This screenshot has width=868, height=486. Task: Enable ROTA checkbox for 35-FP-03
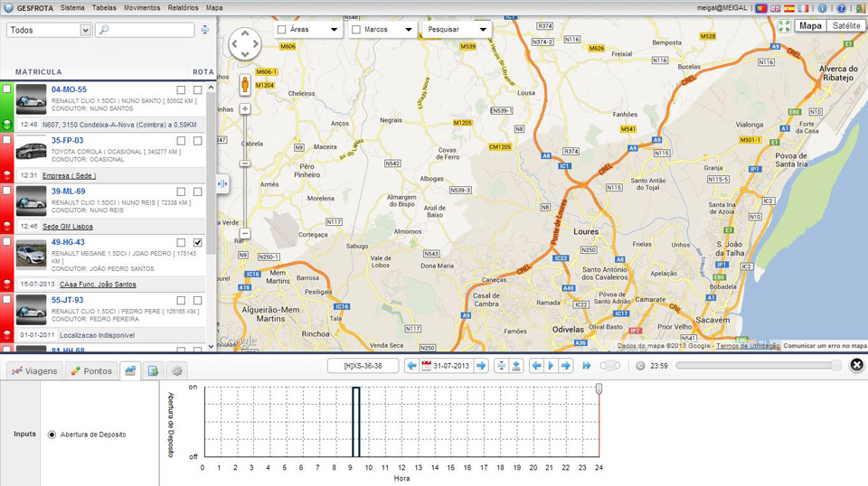tap(198, 141)
